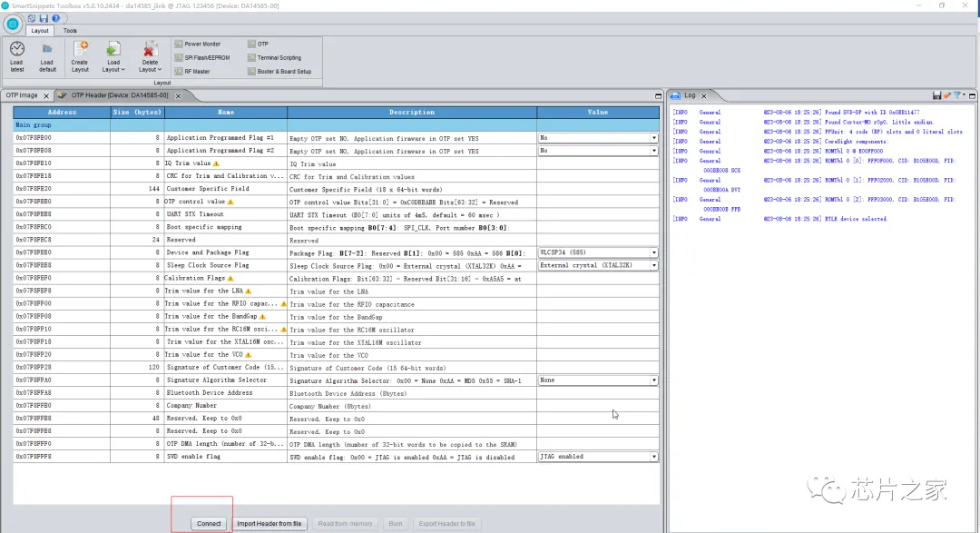Open the RF Master tool

[x=192, y=72]
